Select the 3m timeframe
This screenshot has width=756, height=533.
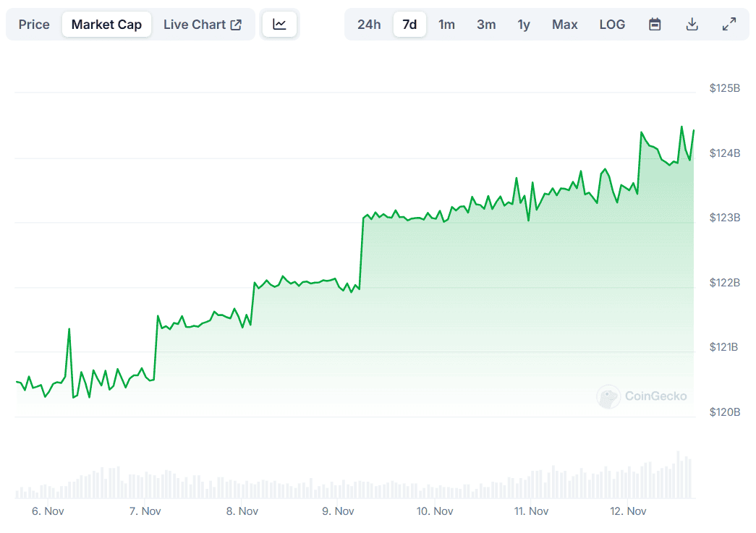486,24
